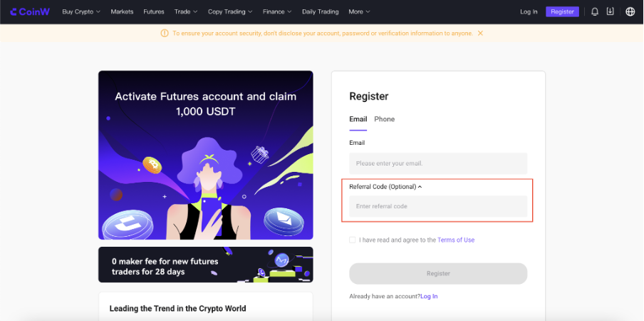Click the warning info icon in banner
This screenshot has height=321, width=644.
pos(165,33)
